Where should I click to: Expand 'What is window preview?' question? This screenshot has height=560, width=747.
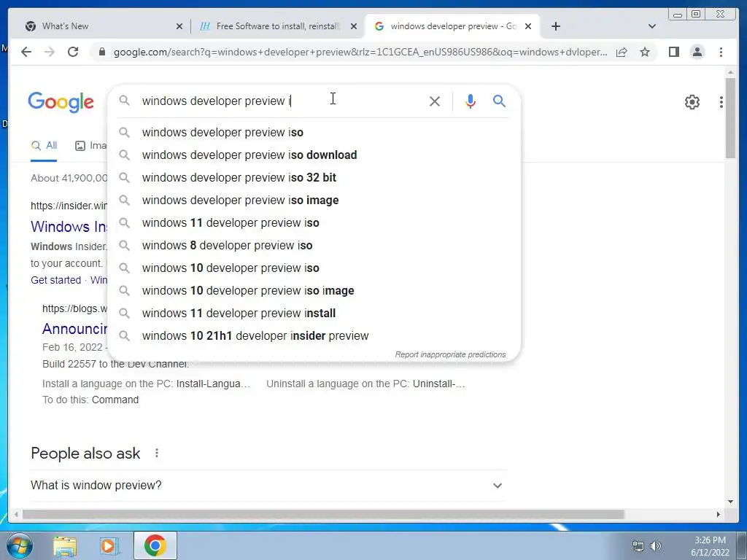pyautogui.click(x=268, y=485)
